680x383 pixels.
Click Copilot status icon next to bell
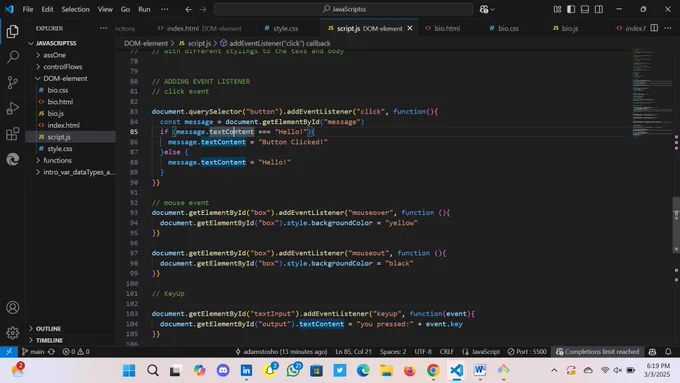click(652, 351)
